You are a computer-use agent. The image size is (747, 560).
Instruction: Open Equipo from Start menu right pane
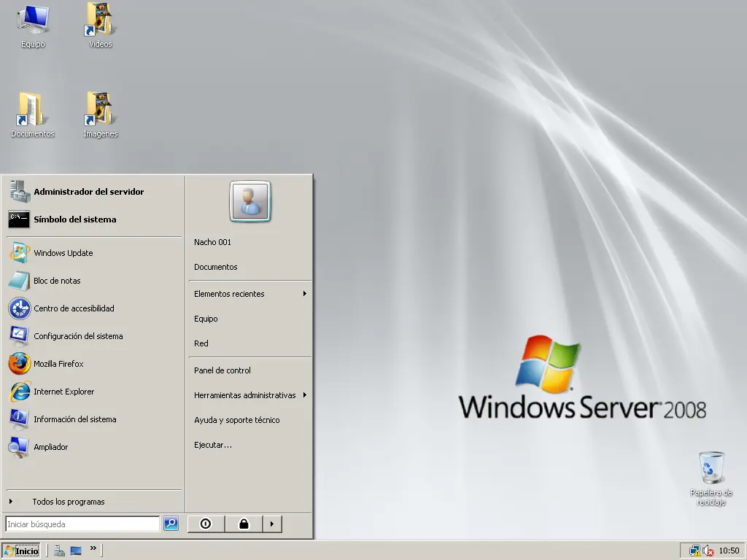pos(250,319)
